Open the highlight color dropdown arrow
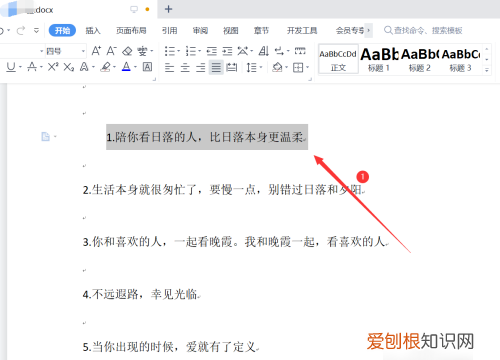This screenshot has height=360, width=500. click(x=114, y=67)
